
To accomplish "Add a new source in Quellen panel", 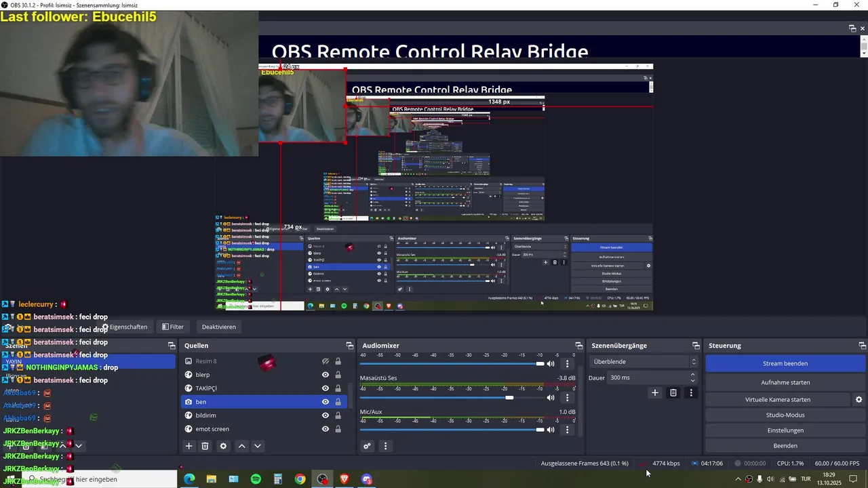I will click(189, 446).
